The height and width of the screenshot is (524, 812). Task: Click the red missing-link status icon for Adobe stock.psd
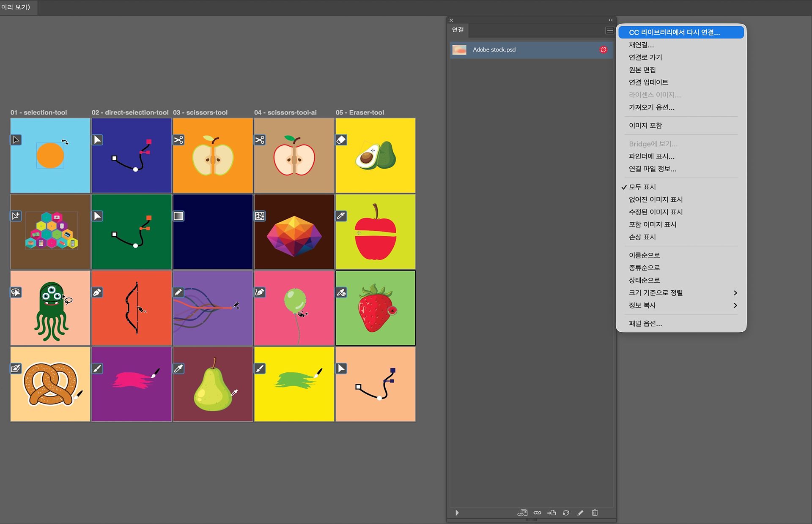603,50
